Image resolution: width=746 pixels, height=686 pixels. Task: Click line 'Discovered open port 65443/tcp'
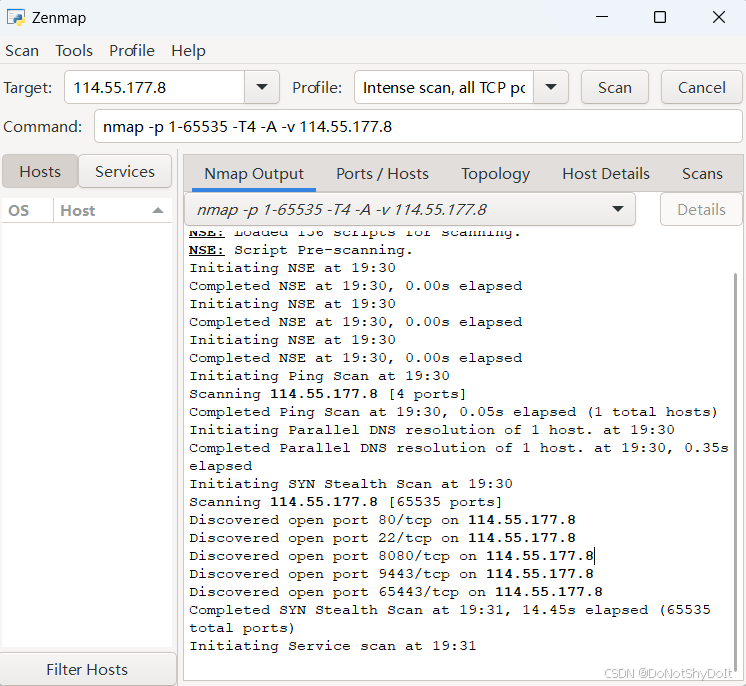[x=396, y=592]
